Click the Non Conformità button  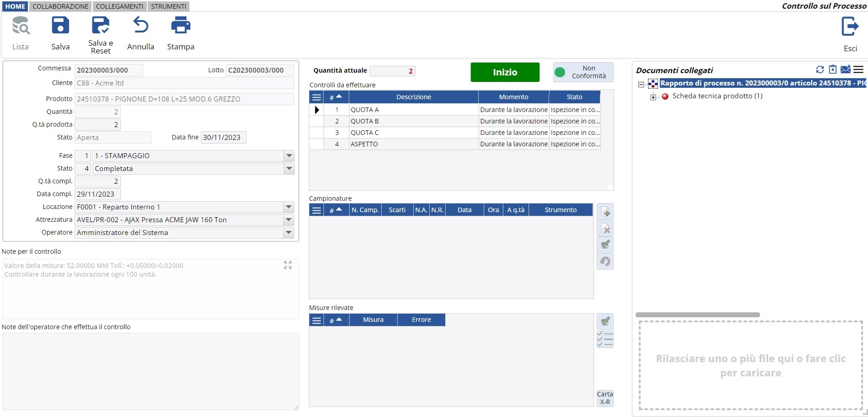tap(583, 72)
